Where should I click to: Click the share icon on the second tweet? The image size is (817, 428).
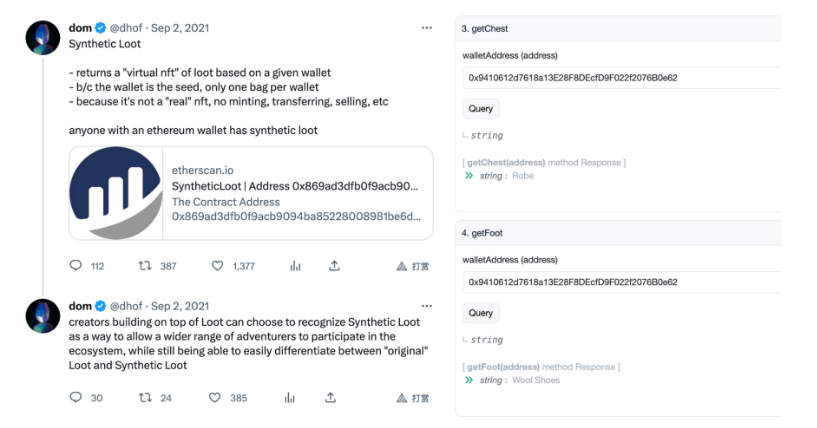pyautogui.click(x=330, y=398)
